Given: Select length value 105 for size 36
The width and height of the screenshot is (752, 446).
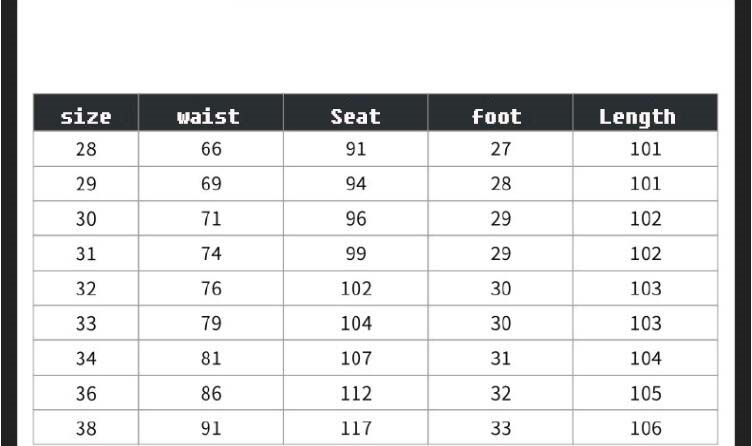Looking at the screenshot, I should [646, 394].
